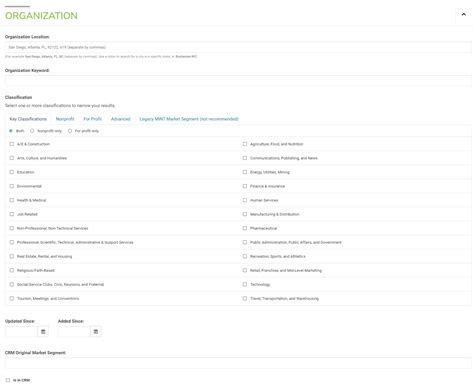The image size is (474, 392).
Task: Focus the Added Since date field
Action: pyautogui.click(x=74, y=332)
